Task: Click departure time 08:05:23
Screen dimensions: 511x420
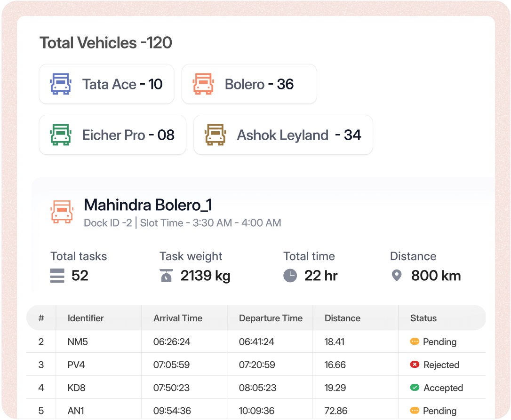Action: [x=257, y=388]
